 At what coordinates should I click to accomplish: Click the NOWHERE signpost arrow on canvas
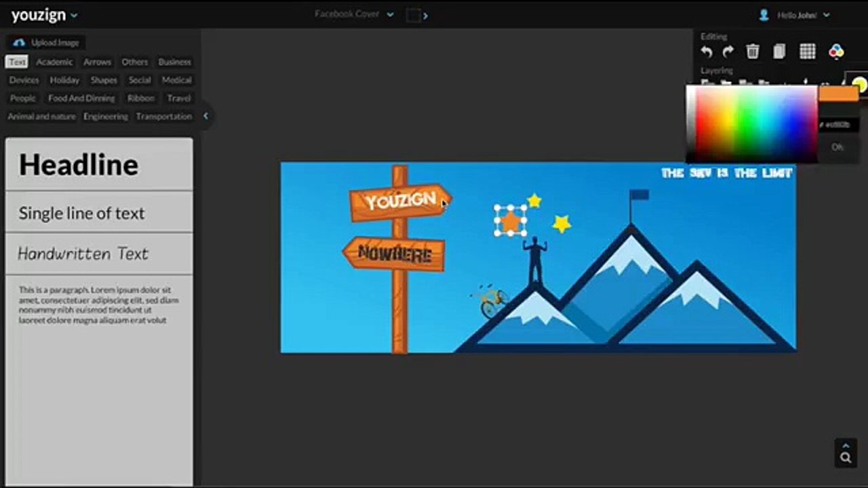[394, 253]
